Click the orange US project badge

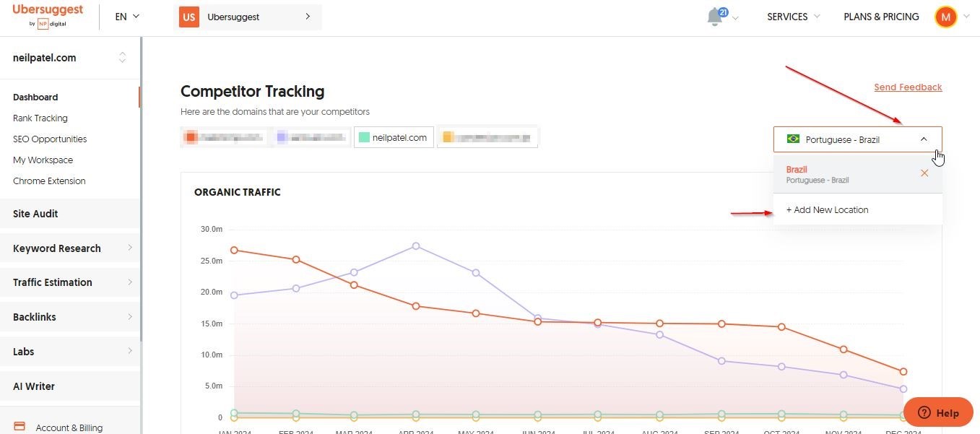(x=189, y=17)
